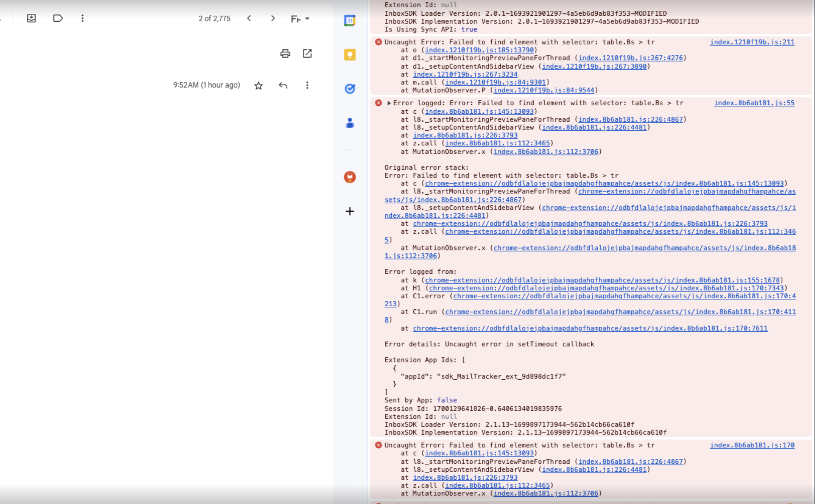Open Google Tasks in the side panel
The height and width of the screenshot is (504, 815).
tap(349, 88)
